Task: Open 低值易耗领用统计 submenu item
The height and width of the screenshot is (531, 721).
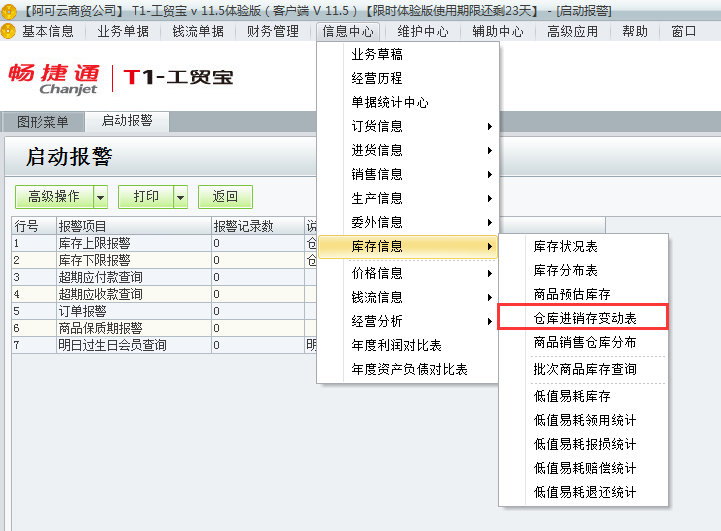Action: pos(583,420)
